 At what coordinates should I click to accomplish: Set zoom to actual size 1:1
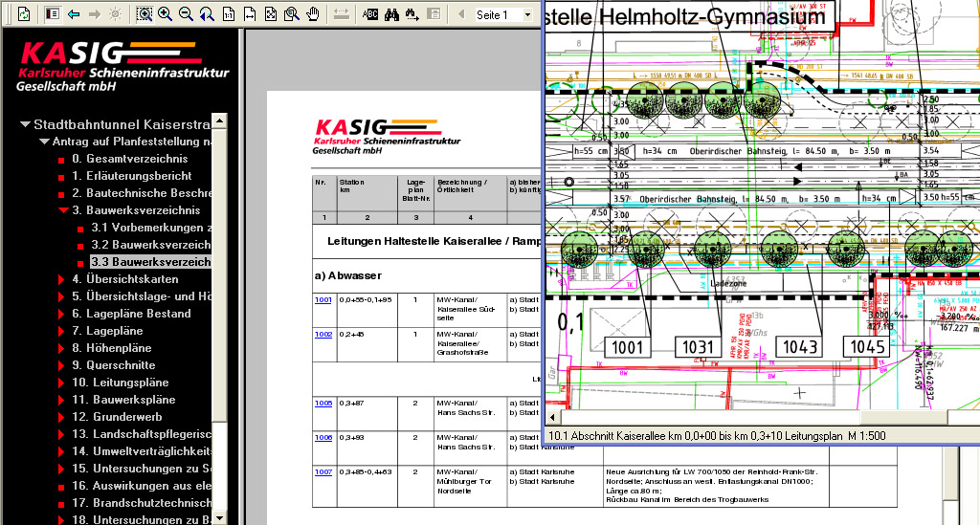click(228, 13)
